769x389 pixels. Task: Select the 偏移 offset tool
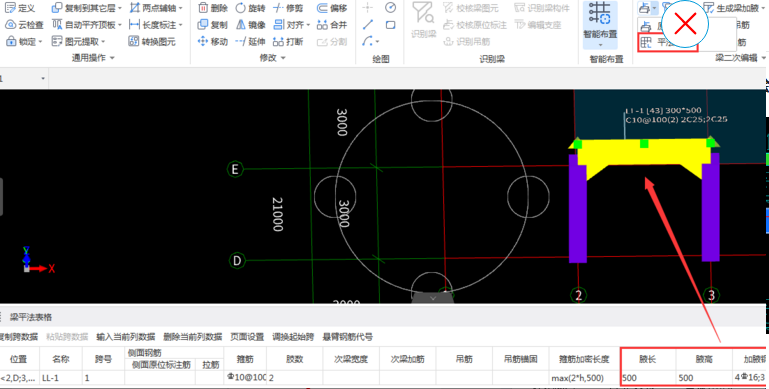coord(332,8)
